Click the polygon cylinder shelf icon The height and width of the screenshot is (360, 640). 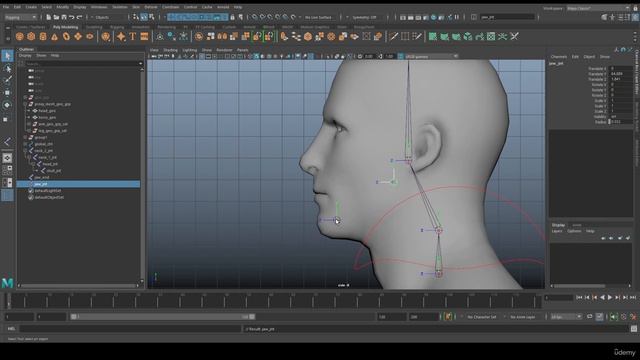tap(43, 37)
